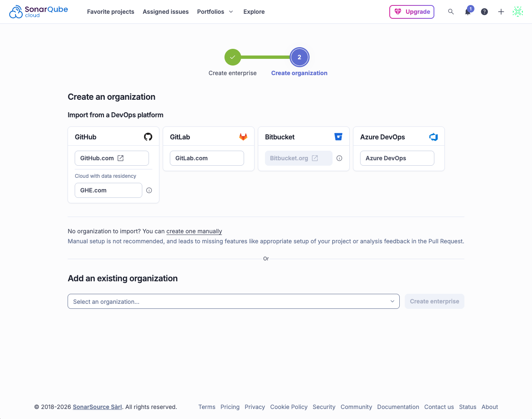Open Assigned issues

point(166,12)
